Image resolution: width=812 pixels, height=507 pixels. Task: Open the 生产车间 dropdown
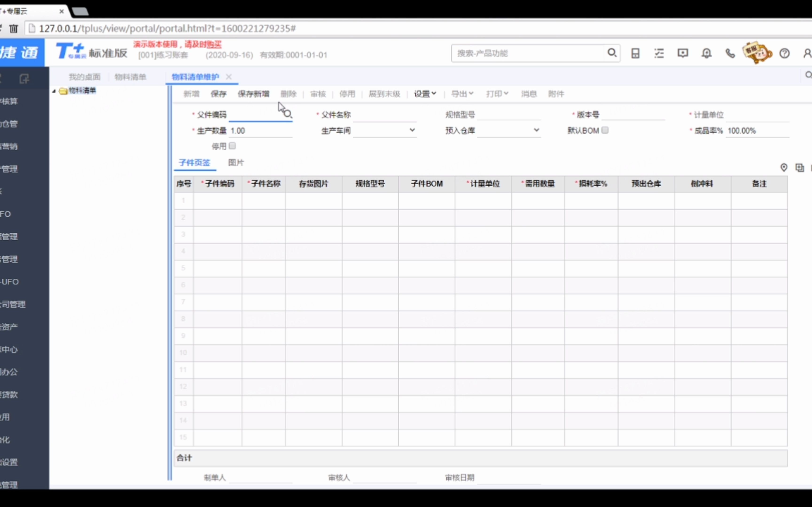[x=412, y=130]
